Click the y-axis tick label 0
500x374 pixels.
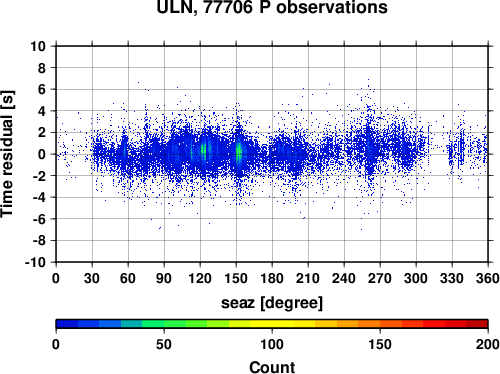(x=42, y=154)
